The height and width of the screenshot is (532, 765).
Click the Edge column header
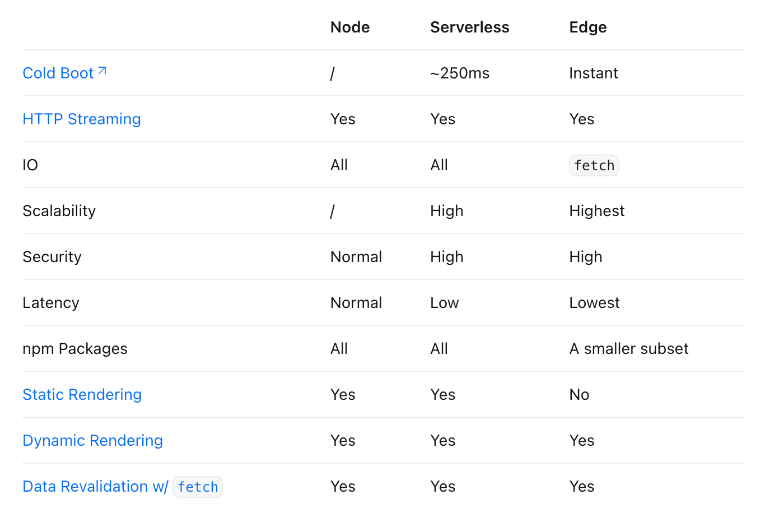click(x=587, y=27)
